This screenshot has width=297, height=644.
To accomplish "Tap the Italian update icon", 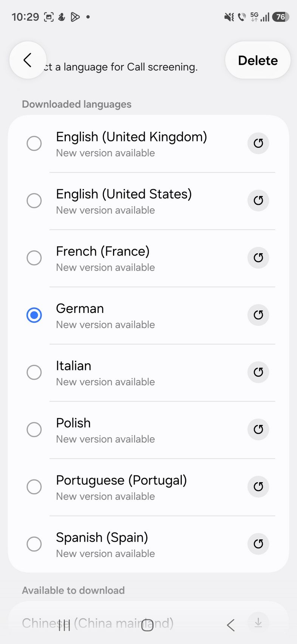I will click(258, 372).
